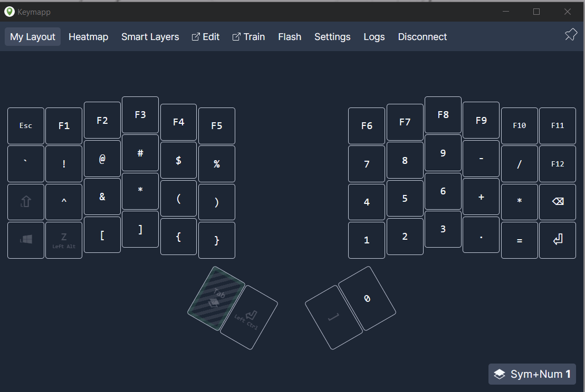Select the number 7 key
The width and height of the screenshot is (585, 392).
[x=367, y=163]
